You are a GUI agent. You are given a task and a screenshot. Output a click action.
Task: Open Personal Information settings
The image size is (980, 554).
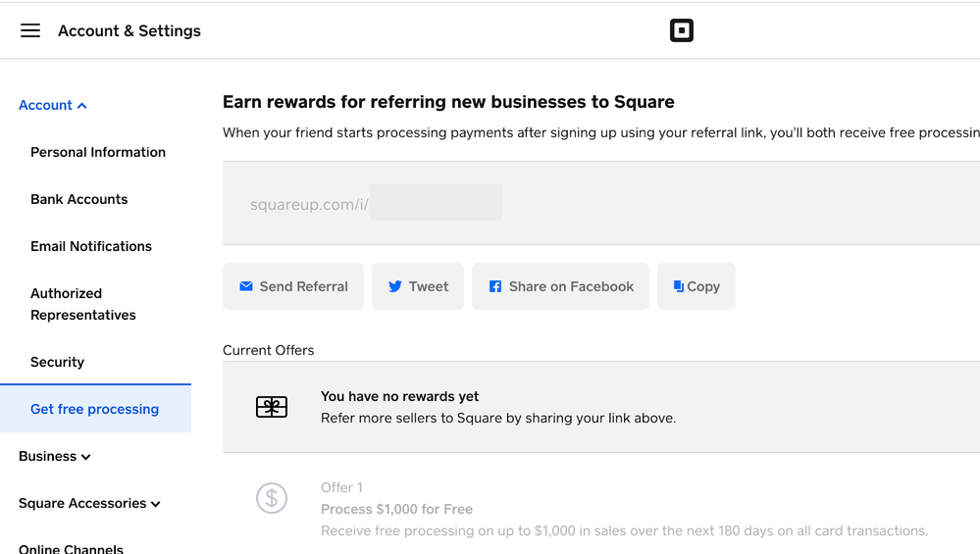pos(98,152)
